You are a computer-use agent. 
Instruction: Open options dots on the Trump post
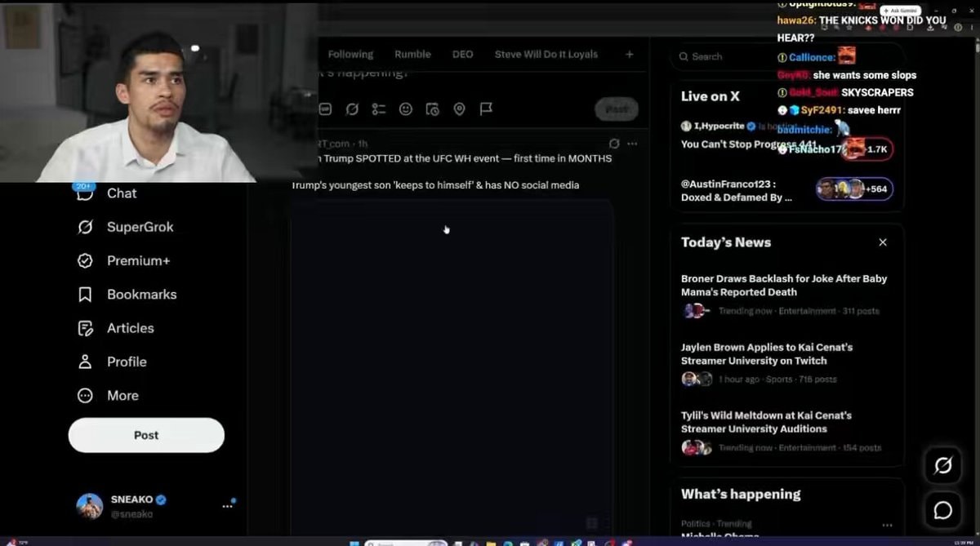click(x=632, y=144)
